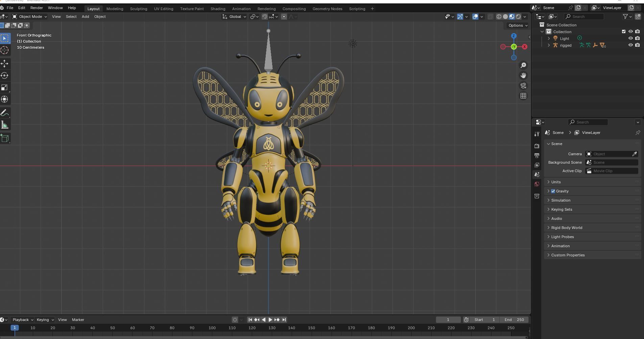Open the World properties tab
This screenshot has height=339, width=644.
pyautogui.click(x=537, y=184)
